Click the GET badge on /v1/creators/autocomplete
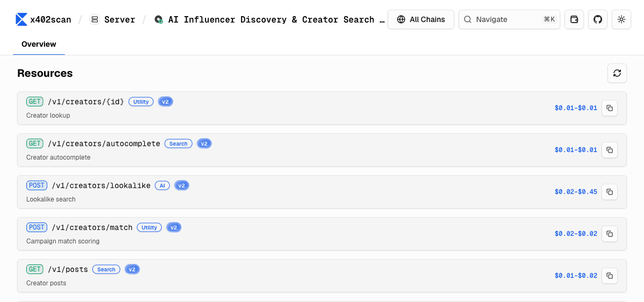 point(35,143)
